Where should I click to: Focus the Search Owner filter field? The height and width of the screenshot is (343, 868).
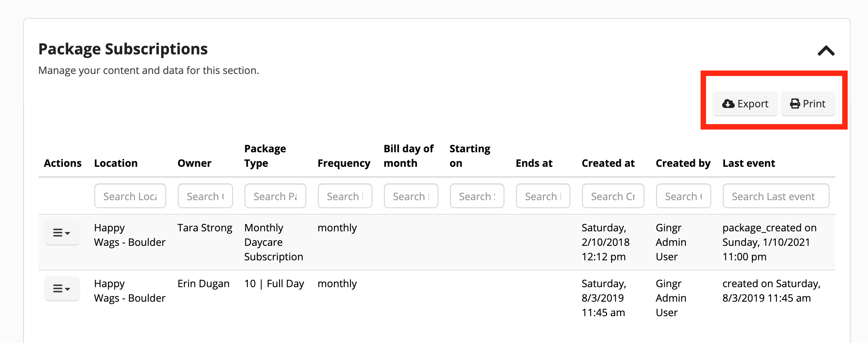205,196
